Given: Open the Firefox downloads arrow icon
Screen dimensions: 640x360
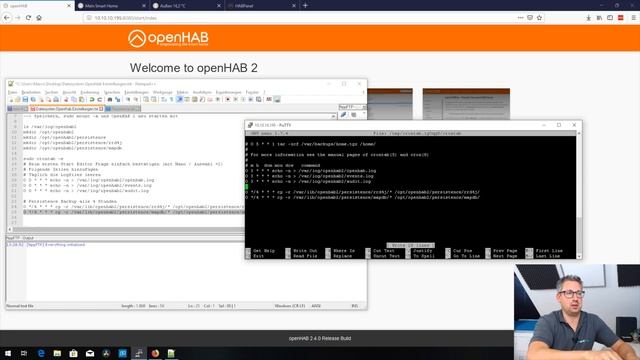Looking at the screenshot, I should tap(589, 18).
